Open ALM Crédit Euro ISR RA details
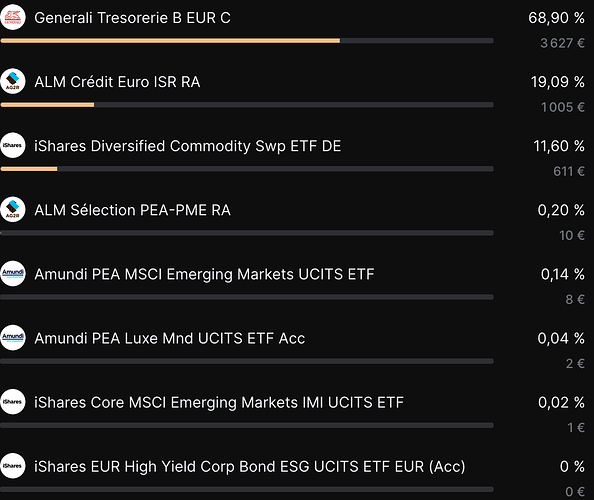The width and height of the screenshot is (594, 500). 117,82
